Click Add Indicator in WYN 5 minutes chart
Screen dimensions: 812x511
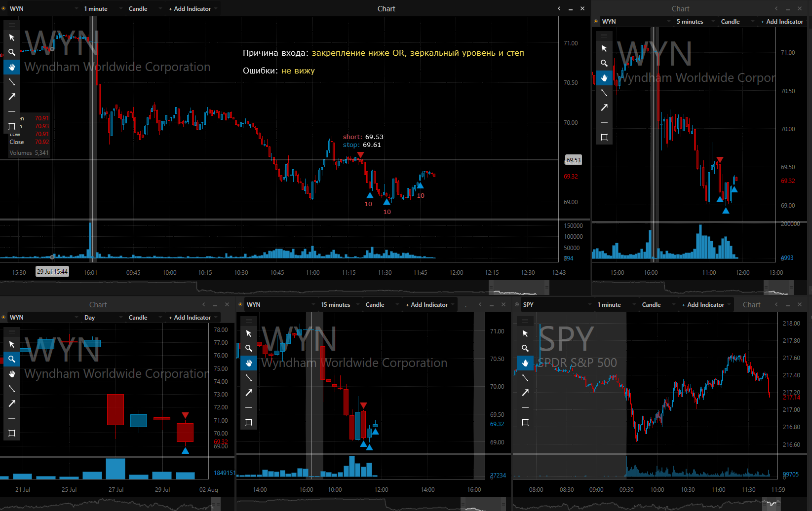pos(782,22)
